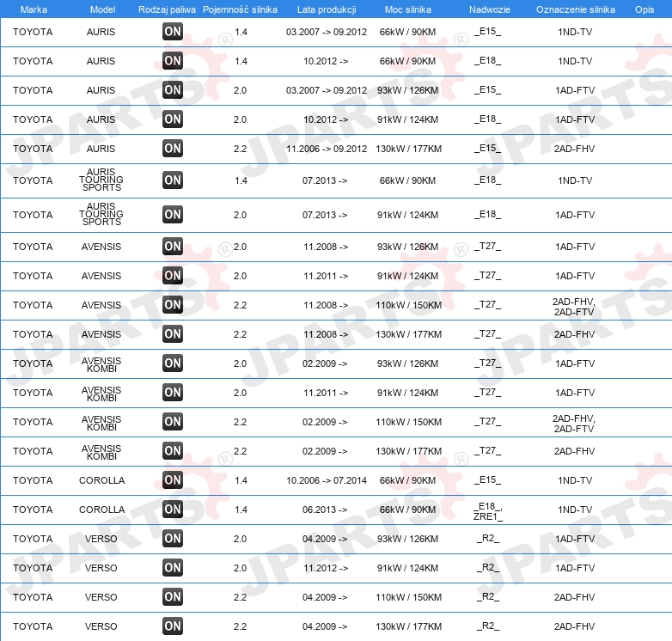Click '_E15_' in the Corolla row
This screenshot has width=672, height=641.
coord(488,480)
